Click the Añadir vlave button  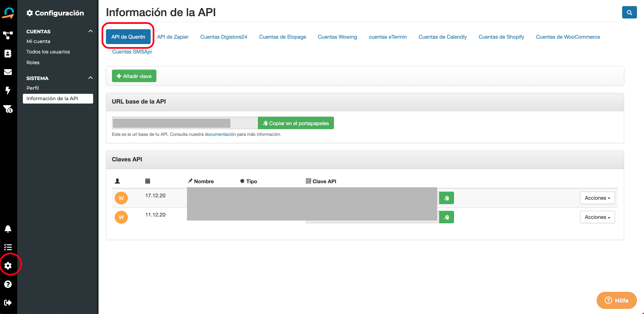[134, 76]
